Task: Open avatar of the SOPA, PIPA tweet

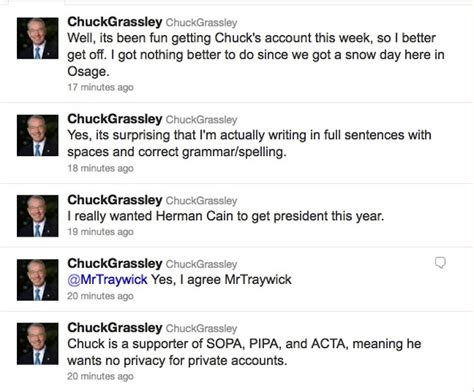Action: pyautogui.click(x=38, y=344)
